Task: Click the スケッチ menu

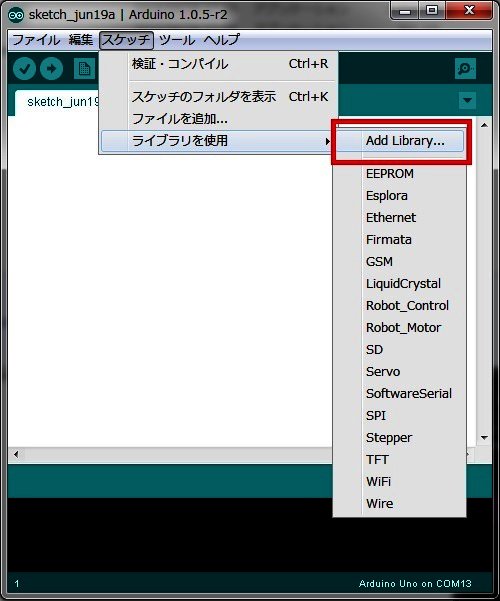Action: pos(126,40)
